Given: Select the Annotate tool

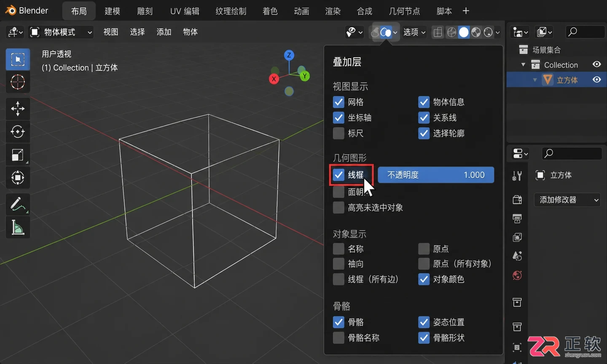Looking at the screenshot, I should click(18, 204).
